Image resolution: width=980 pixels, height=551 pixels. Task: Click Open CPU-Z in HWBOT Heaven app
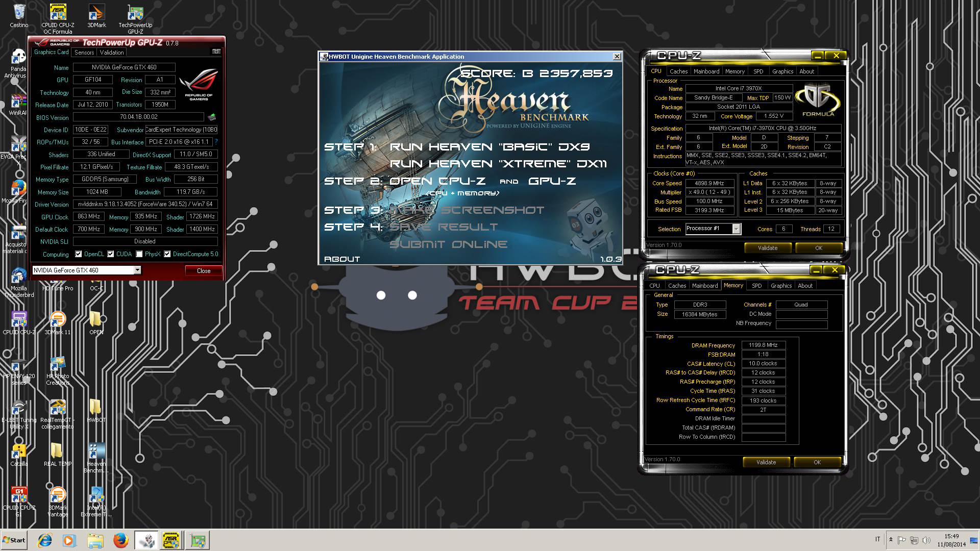click(437, 181)
